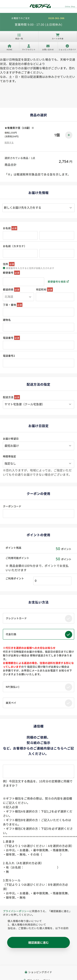Expand 新しくお届け先を入力する dropdown

38,208
